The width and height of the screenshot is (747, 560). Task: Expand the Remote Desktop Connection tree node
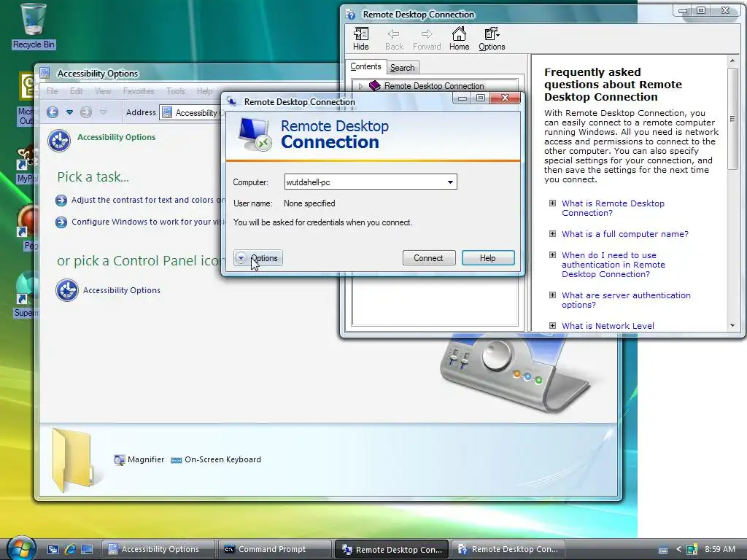(x=360, y=86)
